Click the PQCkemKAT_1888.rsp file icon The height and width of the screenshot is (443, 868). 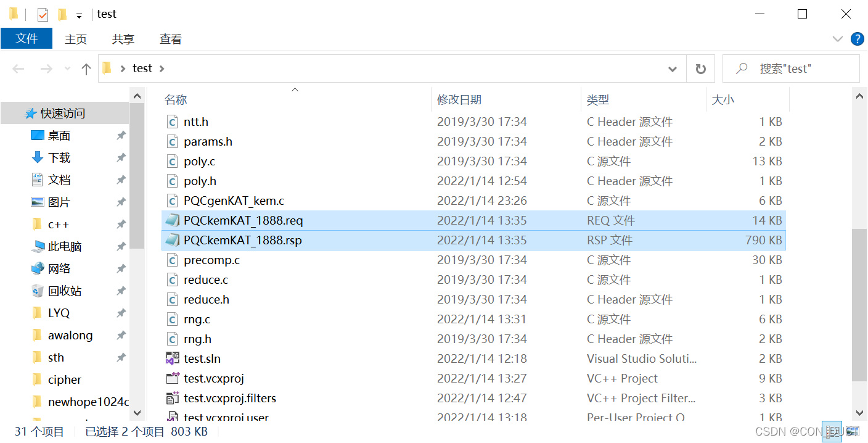coord(173,240)
